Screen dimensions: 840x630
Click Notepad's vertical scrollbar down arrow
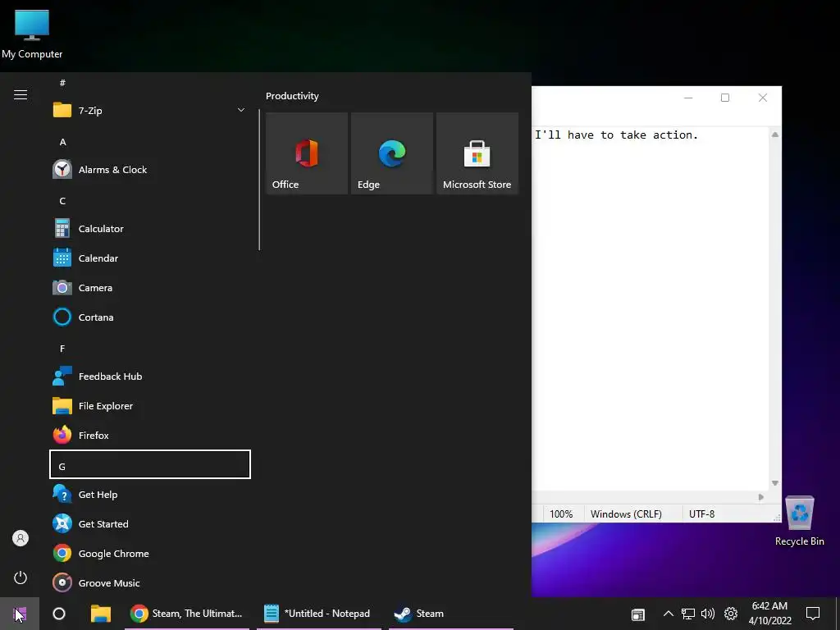coord(775,483)
